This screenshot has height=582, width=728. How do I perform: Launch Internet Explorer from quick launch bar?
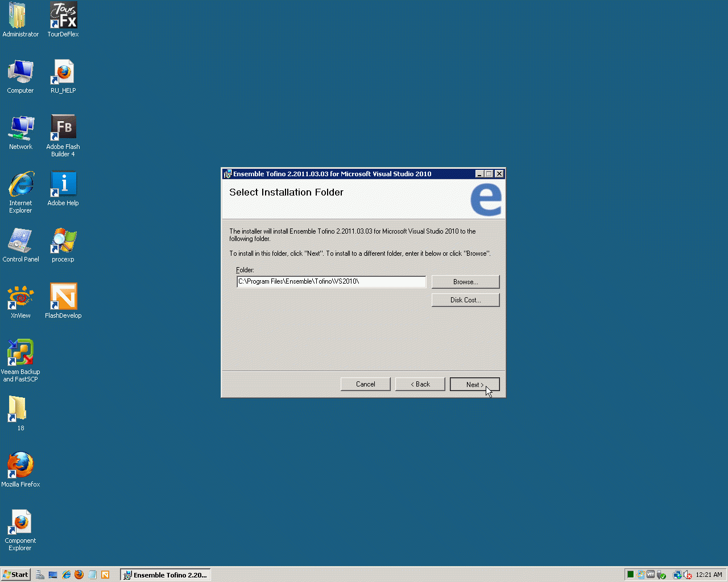[66, 575]
